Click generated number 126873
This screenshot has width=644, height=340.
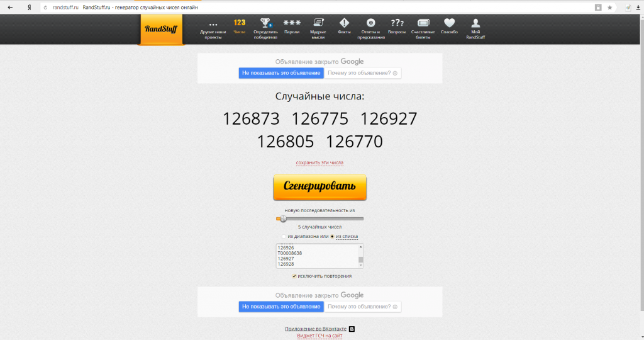[x=251, y=119]
